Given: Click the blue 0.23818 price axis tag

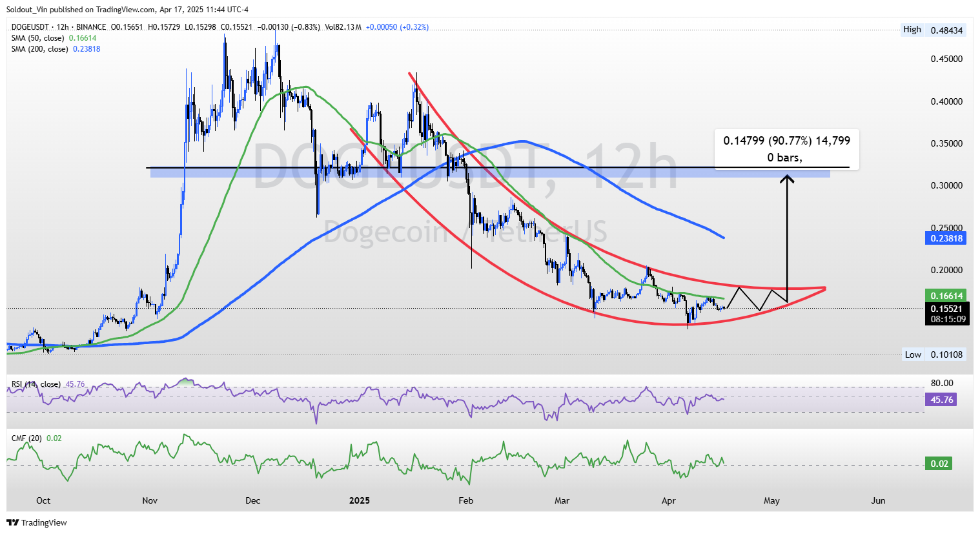Looking at the screenshot, I should (x=946, y=238).
